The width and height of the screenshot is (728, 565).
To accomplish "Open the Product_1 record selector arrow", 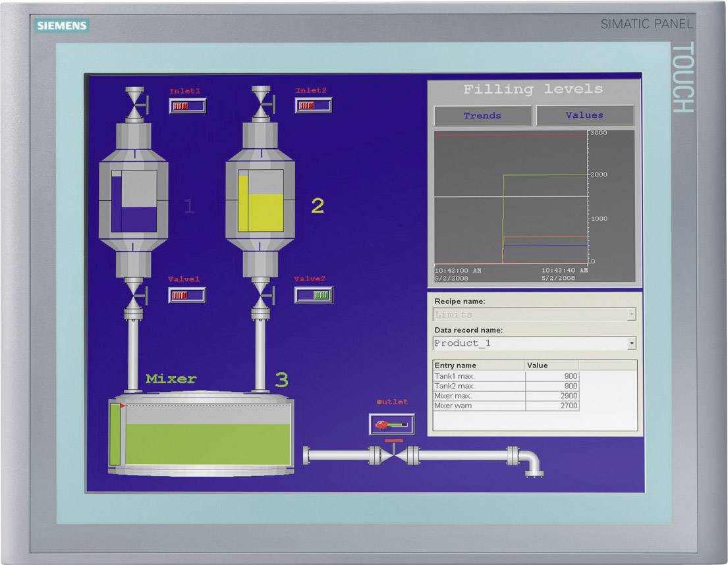I will (630, 343).
